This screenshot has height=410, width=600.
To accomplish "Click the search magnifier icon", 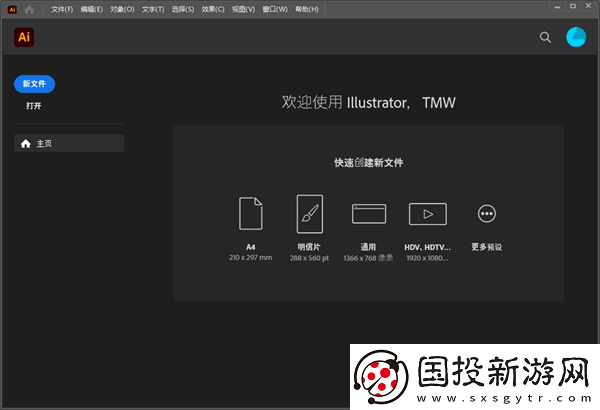I will 545,37.
